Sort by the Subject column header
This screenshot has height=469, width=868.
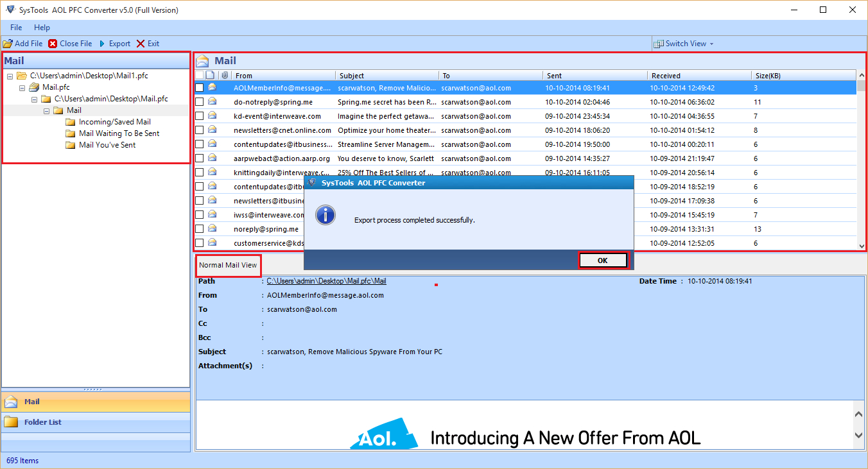[387, 76]
